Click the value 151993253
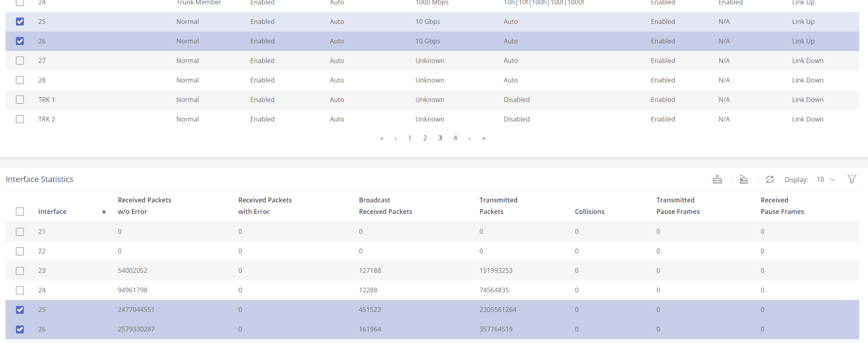The height and width of the screenshot is (343, 868). pyautogui.click(x=496, y=270)
